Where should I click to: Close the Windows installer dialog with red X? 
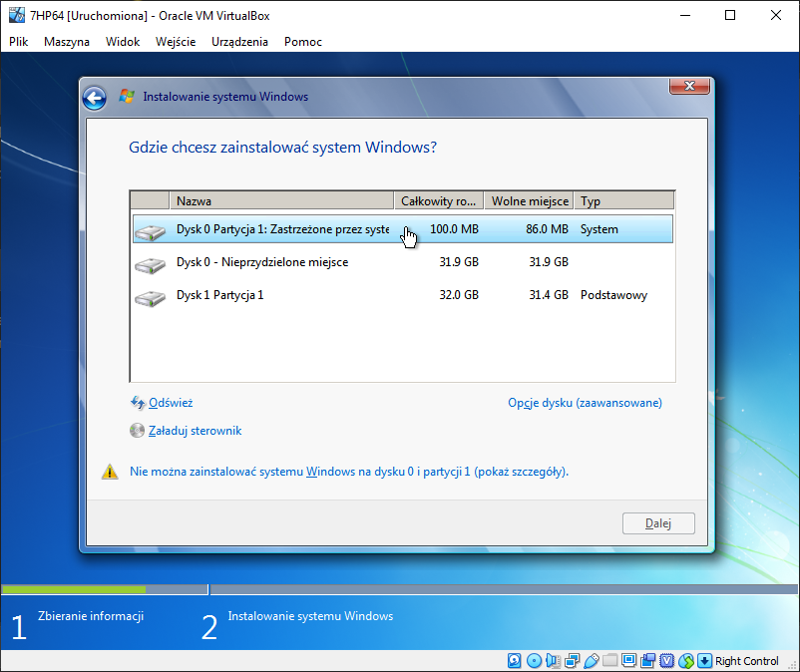click(689, 86)
